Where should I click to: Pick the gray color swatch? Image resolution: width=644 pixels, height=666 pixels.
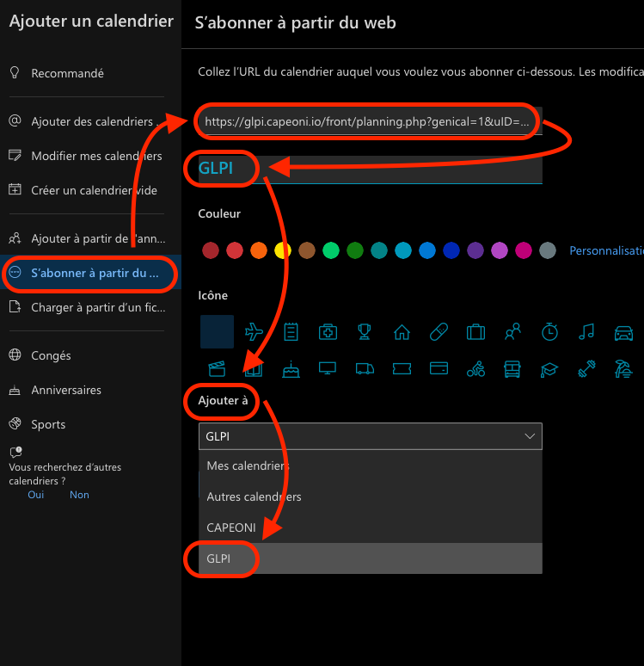[548, 250]
